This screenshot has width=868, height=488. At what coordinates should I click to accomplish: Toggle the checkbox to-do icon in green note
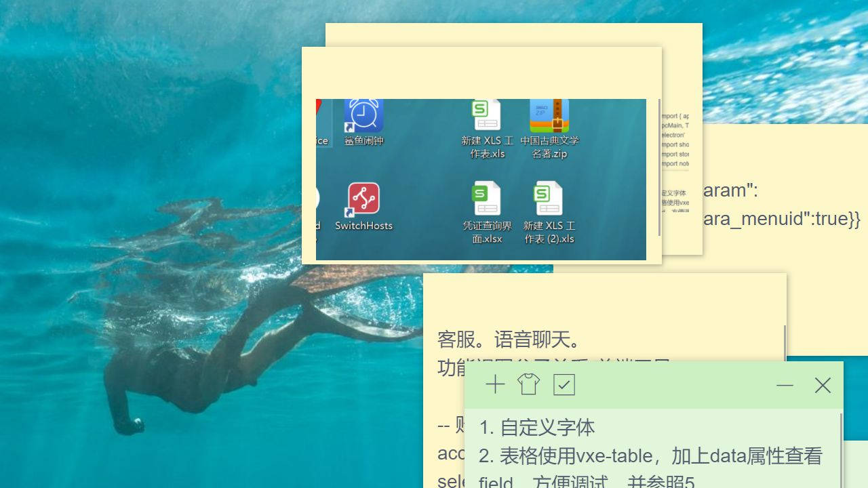coord(564,385)
